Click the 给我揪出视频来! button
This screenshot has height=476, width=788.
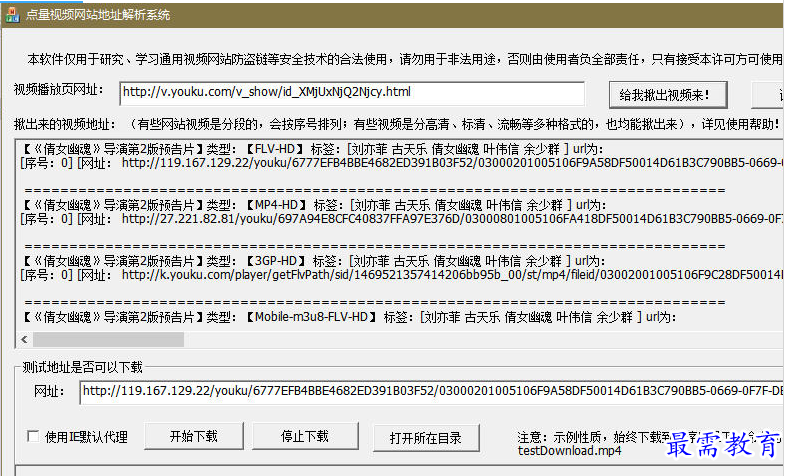click(x=668, y=95)
